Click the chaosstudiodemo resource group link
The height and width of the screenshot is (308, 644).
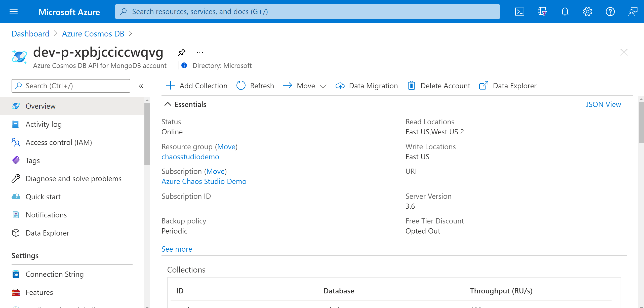[x=190, y=157]
